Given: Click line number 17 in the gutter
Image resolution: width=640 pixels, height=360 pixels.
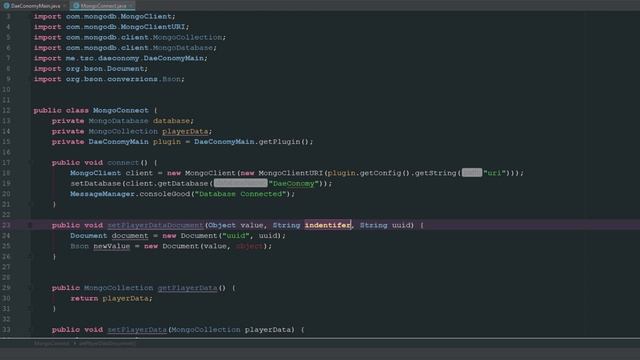Looking at the screenshot, I should [x=6, y=162].
